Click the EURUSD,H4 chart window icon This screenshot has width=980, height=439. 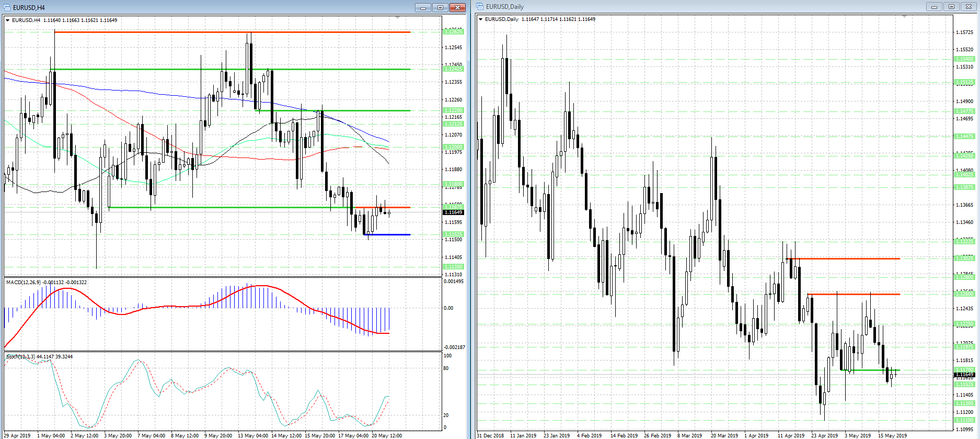(x=7, y=7)
